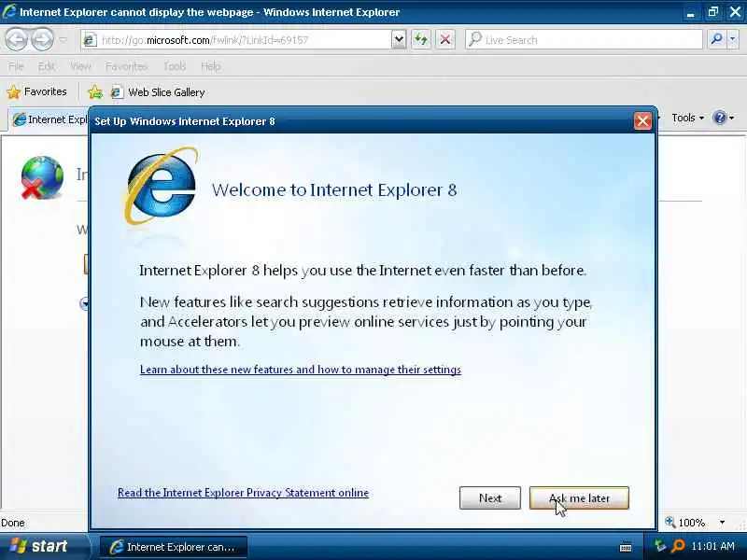The image size is (747, 560).
Task: Expand the address bar history dropdown
Action: coord(400,40)
